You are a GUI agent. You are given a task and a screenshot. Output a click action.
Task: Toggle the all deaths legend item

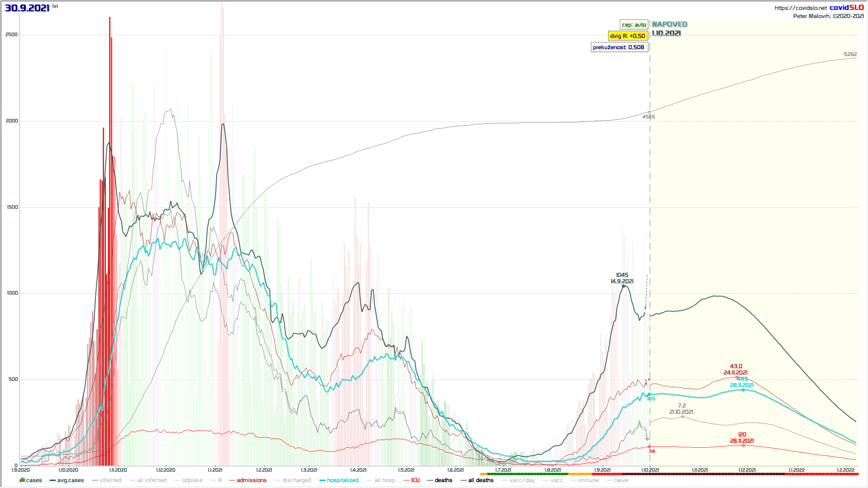coord(477,480)
